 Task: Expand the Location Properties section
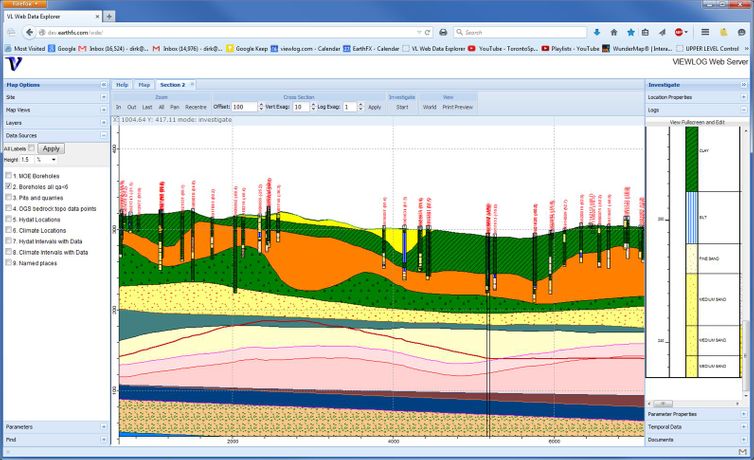(x=744, y=97)
